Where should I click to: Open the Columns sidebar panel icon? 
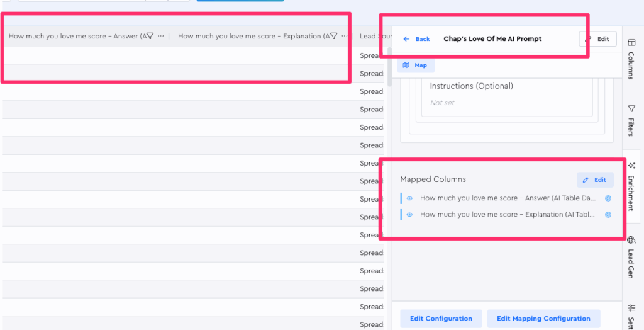point(631,43)
